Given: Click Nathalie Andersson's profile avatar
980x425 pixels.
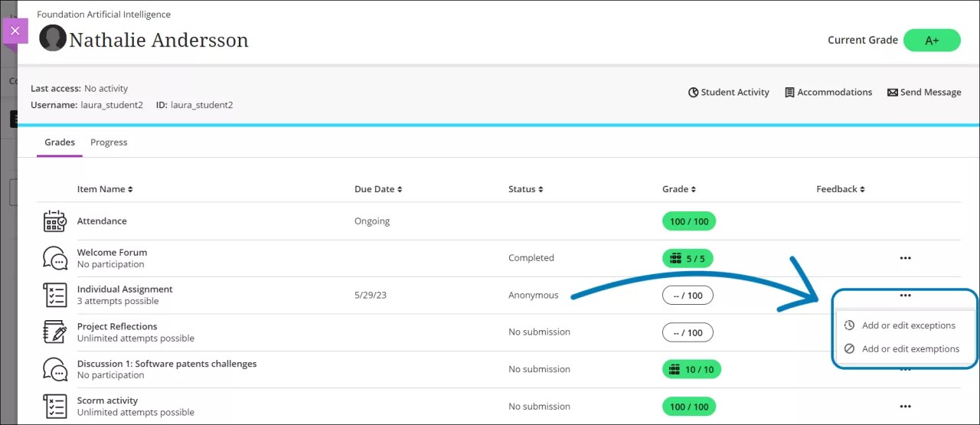Looking at the screenshot, I should coord(53,38).
